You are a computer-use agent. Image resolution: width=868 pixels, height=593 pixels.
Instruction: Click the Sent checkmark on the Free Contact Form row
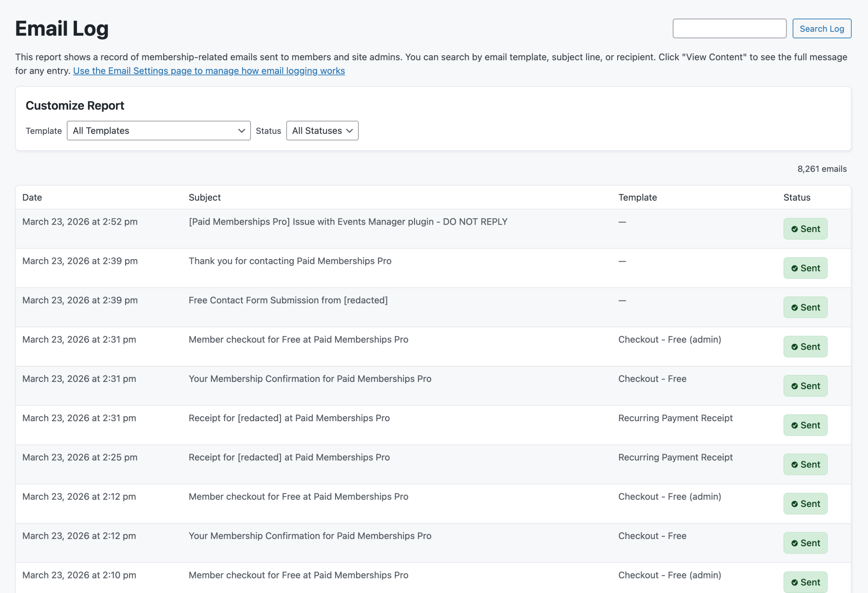pos(795,307)
